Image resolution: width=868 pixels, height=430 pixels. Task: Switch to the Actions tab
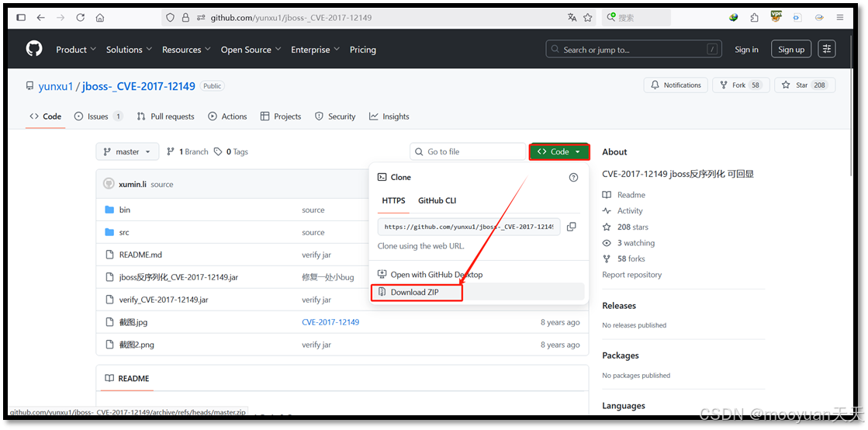[227, 116]
